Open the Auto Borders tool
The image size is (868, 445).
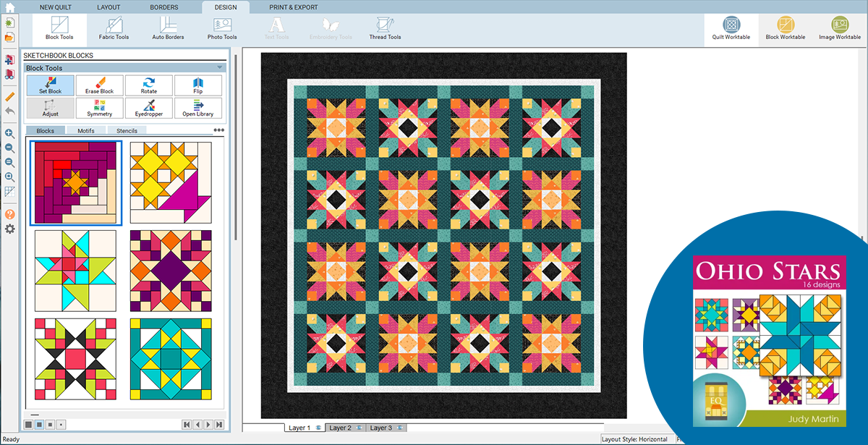click(x=168, y=28)
